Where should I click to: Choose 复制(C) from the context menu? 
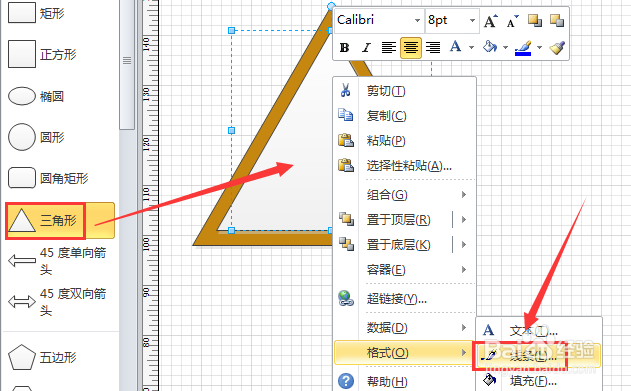pyautogui.click(x=405, y=116)
